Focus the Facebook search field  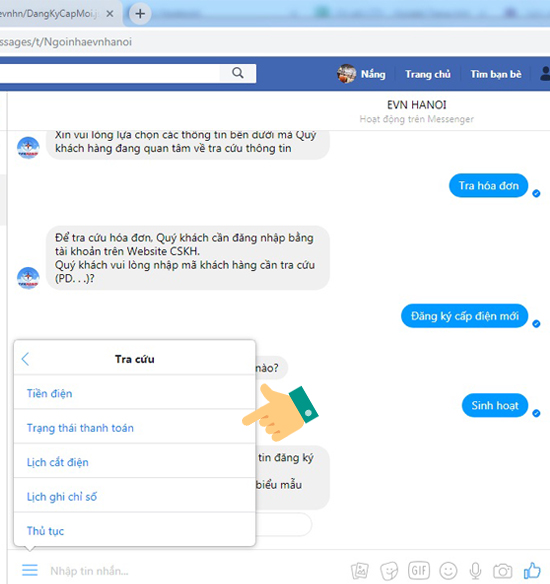pos(109,73)
